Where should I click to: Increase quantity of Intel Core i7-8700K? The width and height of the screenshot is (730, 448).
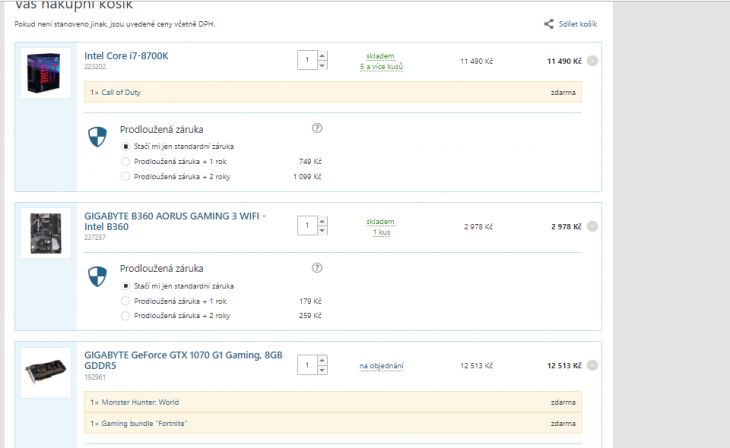322,55
